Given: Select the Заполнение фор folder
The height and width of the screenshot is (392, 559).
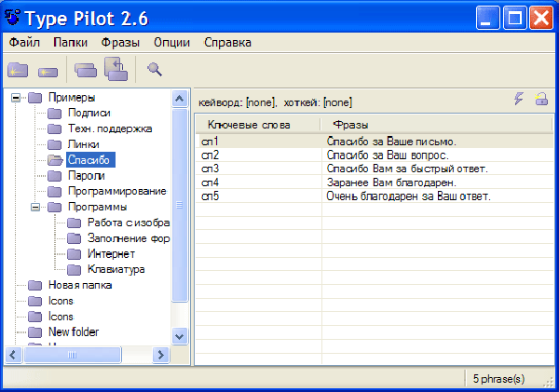Looking at the screenshot, I should [129, 238].
